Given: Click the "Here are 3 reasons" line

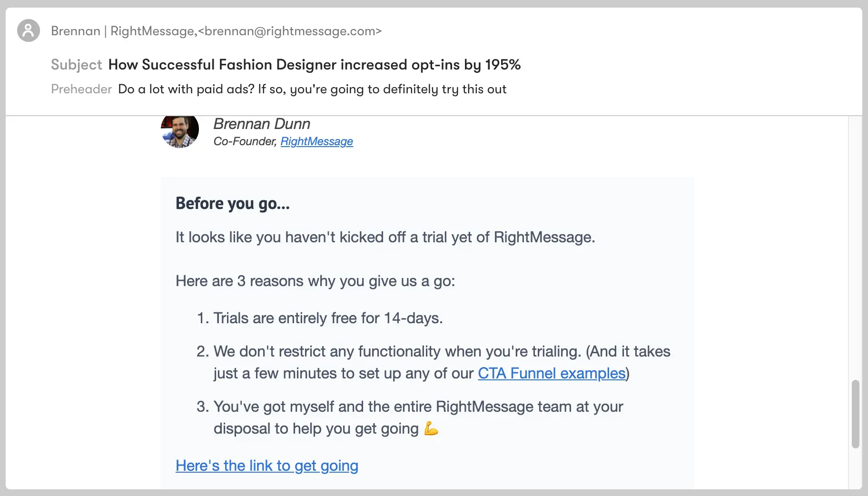Looking at the screenshot, I should [x=315, y=281].
